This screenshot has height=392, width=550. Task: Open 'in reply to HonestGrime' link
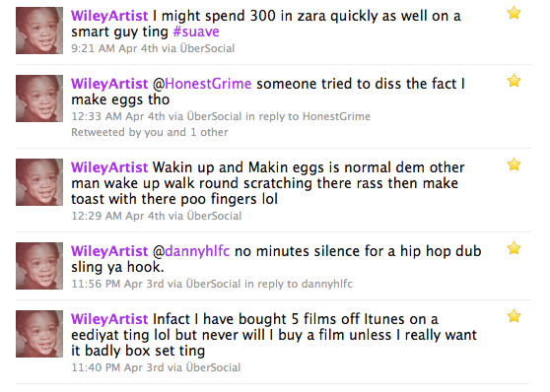point(308,116)
